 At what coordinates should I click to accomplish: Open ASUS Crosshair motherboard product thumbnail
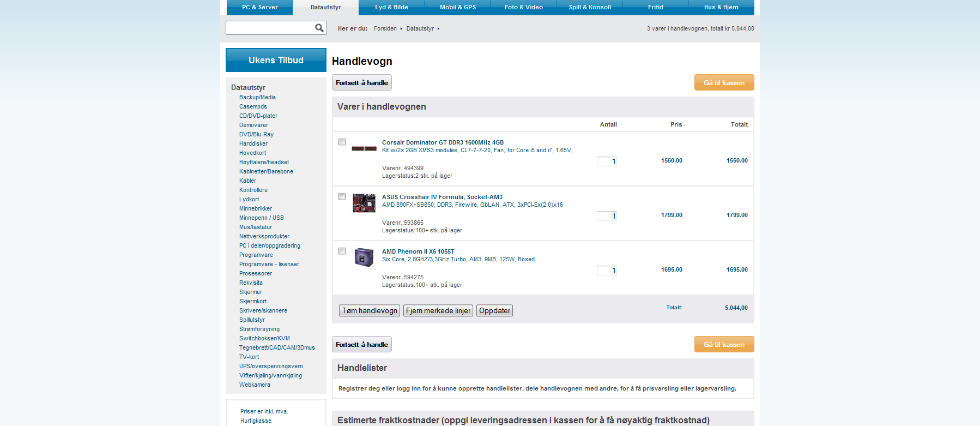(364, 203)
